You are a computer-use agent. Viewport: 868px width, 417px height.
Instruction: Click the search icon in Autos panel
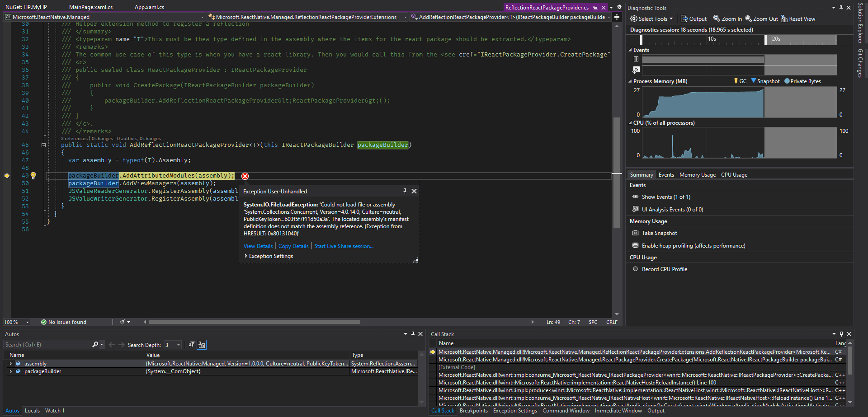[95, 344]
